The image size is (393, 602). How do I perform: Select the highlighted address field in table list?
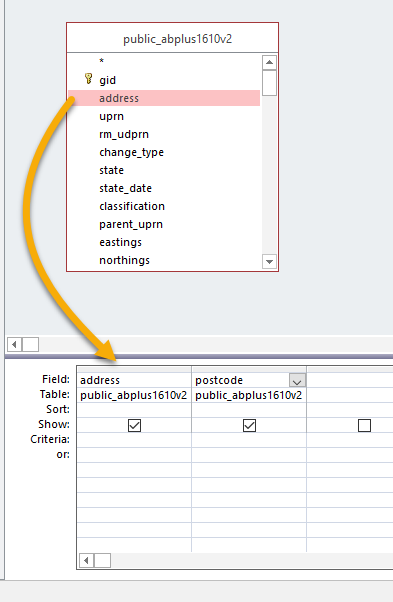164,98
